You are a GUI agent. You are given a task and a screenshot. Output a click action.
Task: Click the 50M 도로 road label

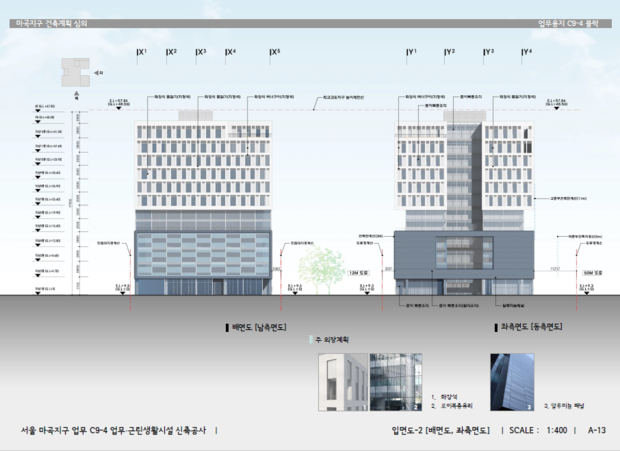click(593, 271)
